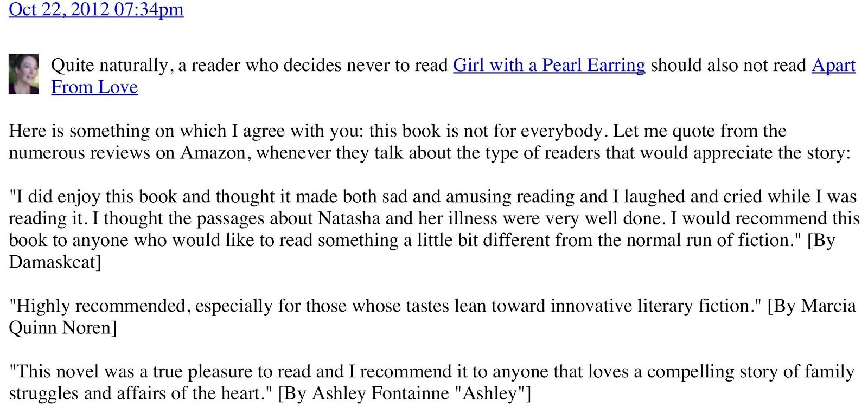This screenshot has height=420, width=868.
Task: Click the reviewer name 'Damaskcat]'
Action: pyautogui.click(x=55, y=262)
